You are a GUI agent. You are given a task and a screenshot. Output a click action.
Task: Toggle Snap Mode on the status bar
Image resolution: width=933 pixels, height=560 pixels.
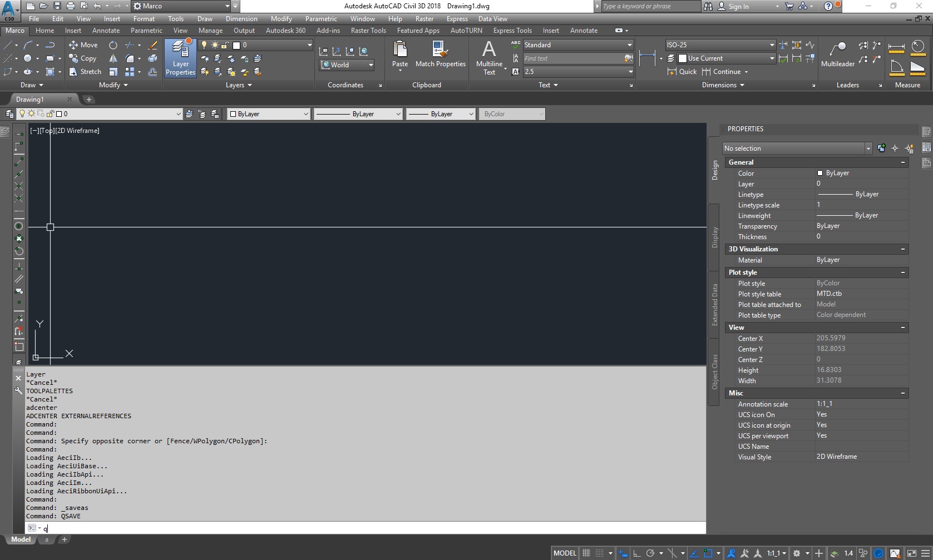pyautogui.click(x=600, y=553)
